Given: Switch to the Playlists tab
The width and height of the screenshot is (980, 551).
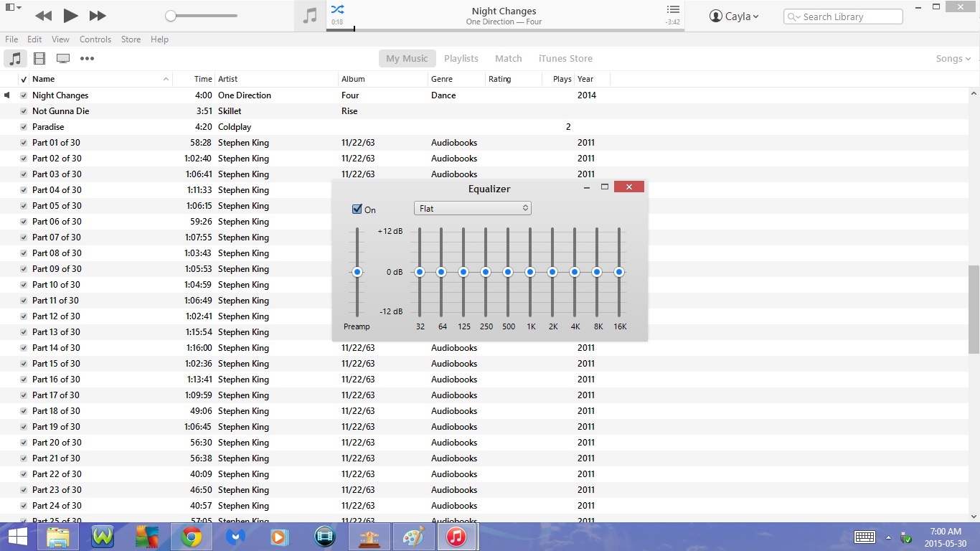Looking at the screenshot, I should [x=461, y=59].
